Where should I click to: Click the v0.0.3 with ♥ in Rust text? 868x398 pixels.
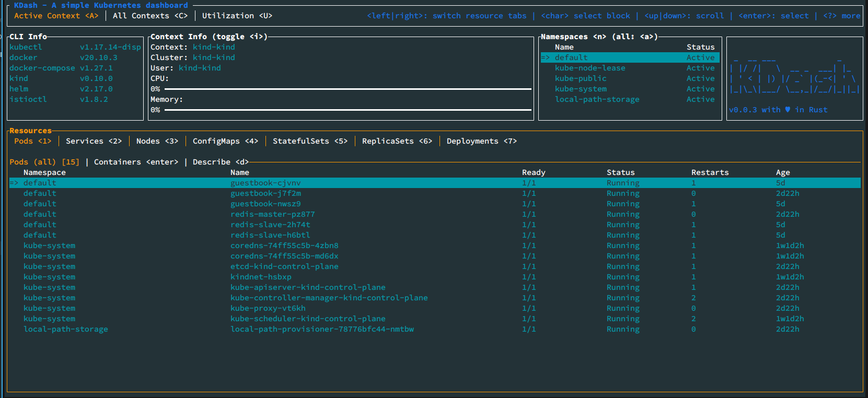pos(778,110)
